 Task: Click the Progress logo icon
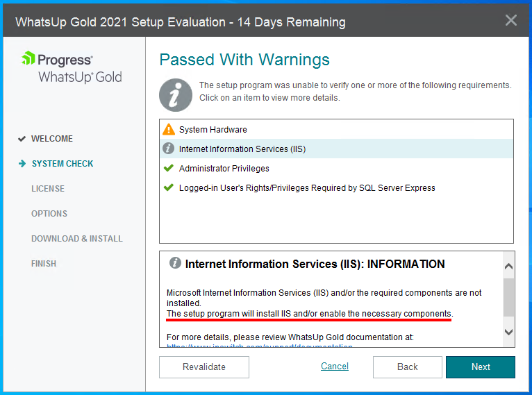28,58
